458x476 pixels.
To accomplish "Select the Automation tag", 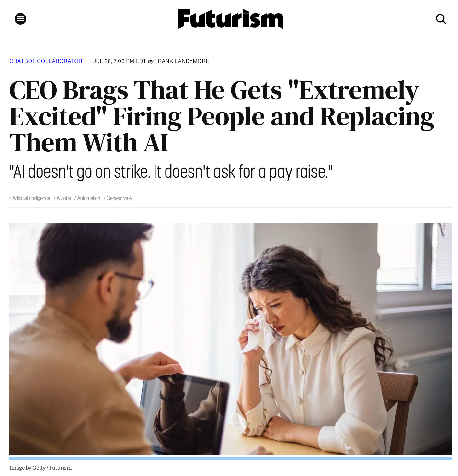I will tap(88, 198).
